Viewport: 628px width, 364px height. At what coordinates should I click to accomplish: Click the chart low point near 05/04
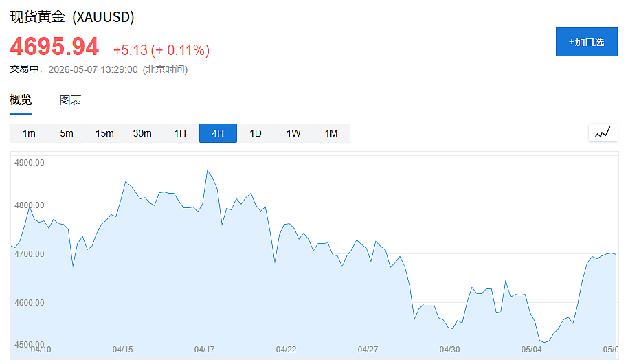544,342
